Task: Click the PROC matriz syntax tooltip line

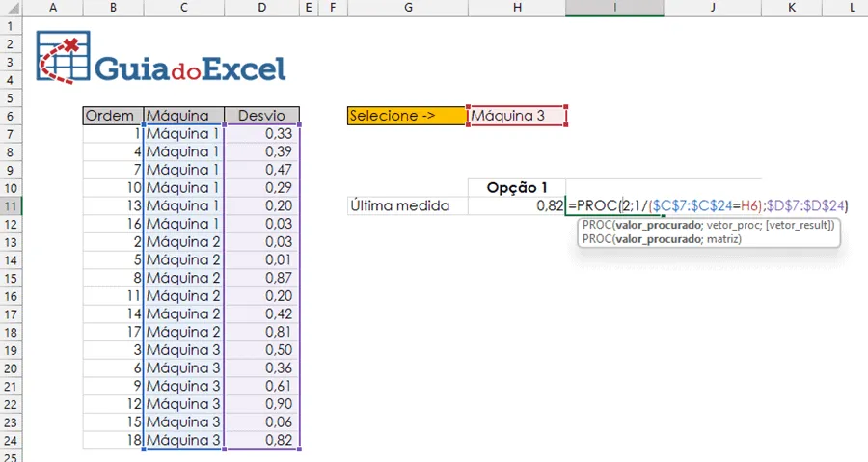Action: click(662, 239)
